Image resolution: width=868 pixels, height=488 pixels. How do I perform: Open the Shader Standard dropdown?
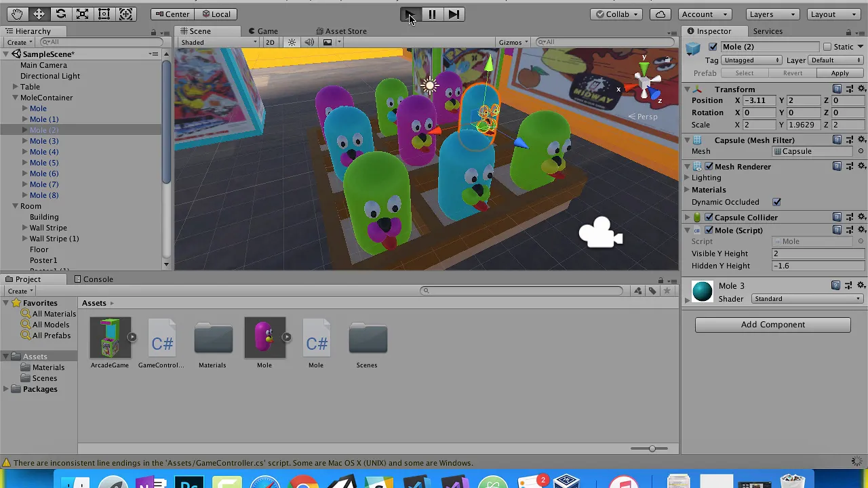tap(808, 298)
